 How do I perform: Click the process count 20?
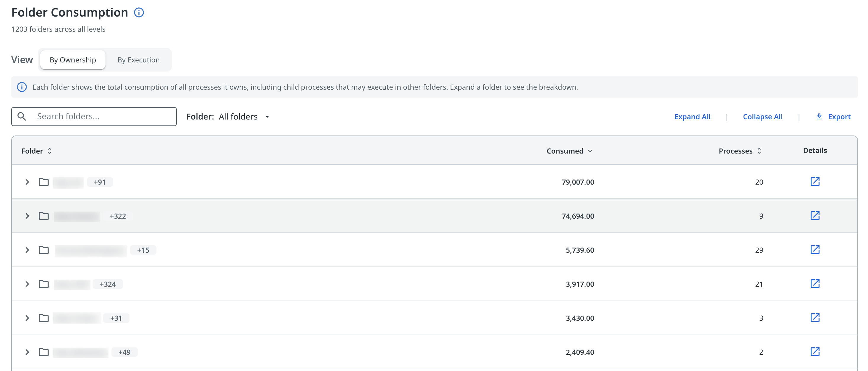pos(759,182)
